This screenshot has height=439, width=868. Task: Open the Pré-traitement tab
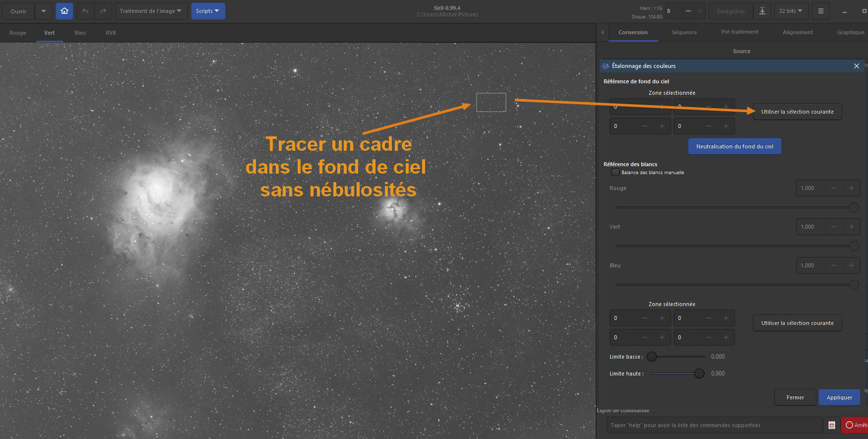pyautogui.click(x=740, y=32)
